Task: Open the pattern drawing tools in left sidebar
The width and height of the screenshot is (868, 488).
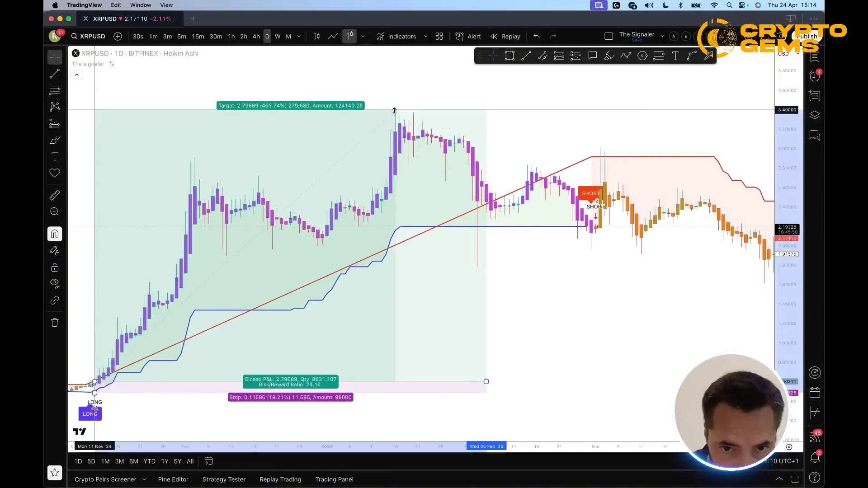Action: [55, 107]
